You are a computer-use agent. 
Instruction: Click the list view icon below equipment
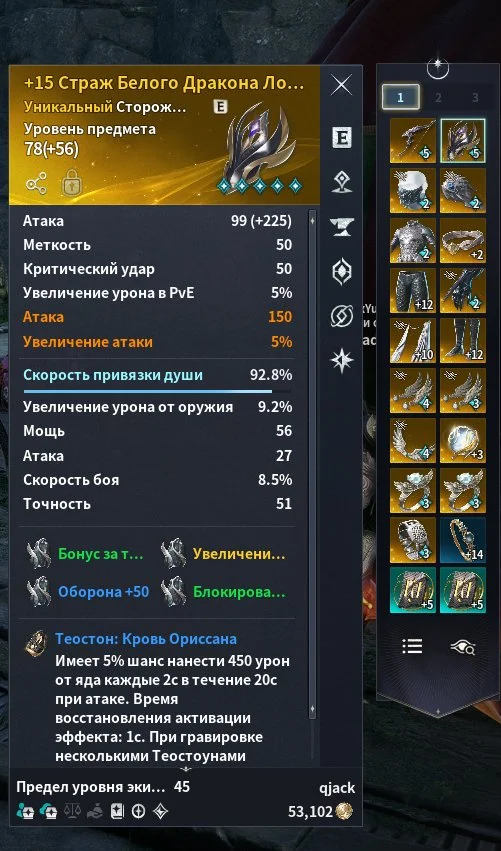point(412,646)
